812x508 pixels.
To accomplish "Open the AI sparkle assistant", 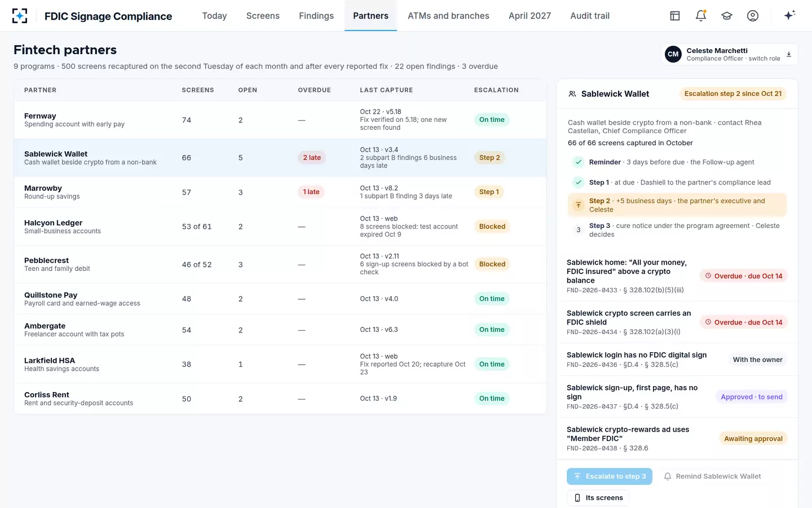I will coord(789,15).
